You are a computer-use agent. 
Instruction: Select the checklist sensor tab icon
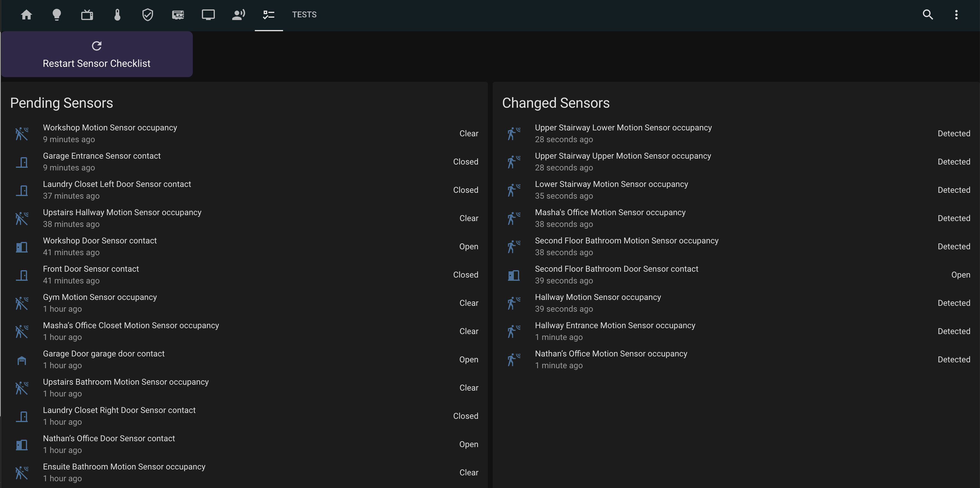[269, 15]
